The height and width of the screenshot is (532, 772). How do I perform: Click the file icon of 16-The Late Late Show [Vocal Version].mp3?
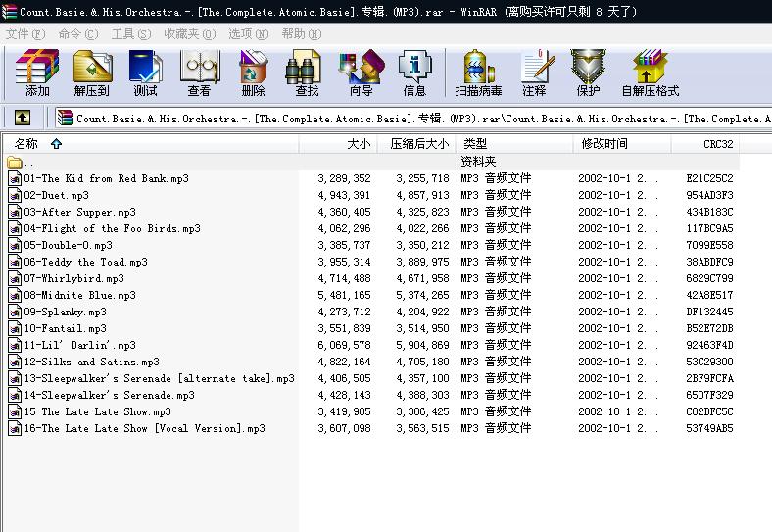coord(15,428)
